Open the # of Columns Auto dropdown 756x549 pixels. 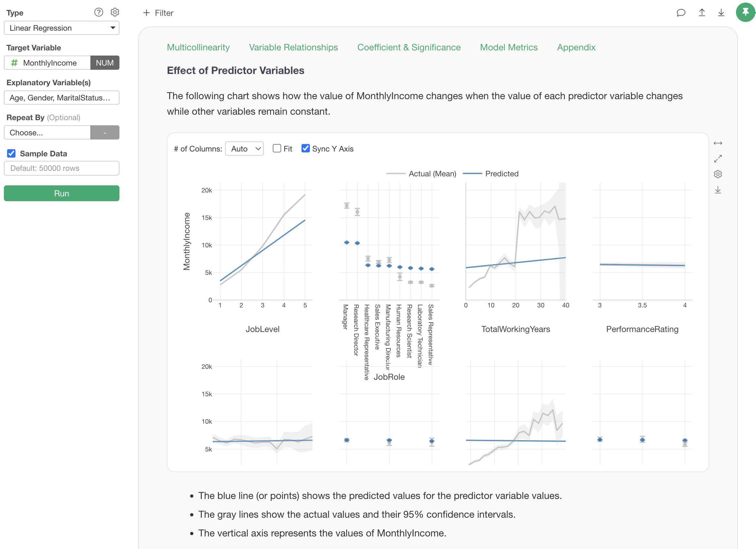click(x=244, y=149)
